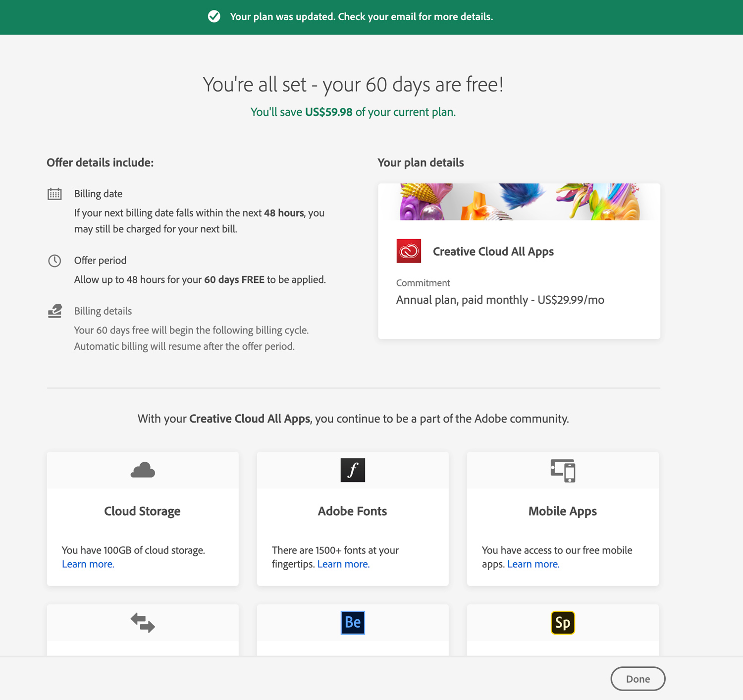The height and width of the screenshot is (700, 743).
Task: Click the Billing details stamp icon
Action: 54,311
